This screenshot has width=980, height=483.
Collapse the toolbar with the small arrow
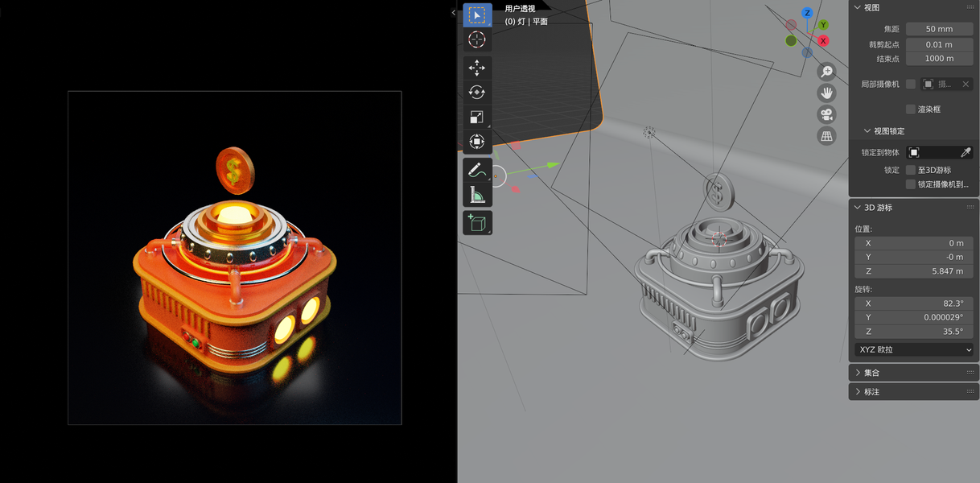tap(453, 12)
